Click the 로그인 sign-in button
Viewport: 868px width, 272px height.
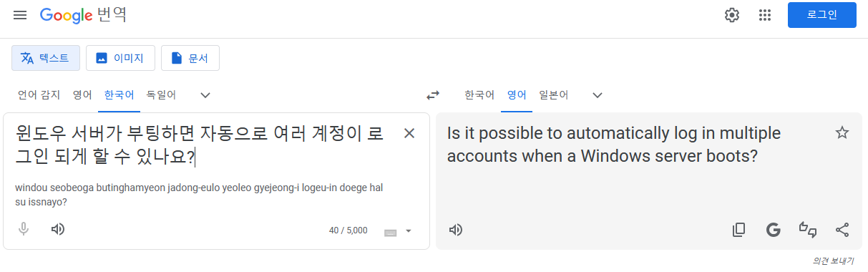coord(822,15)
